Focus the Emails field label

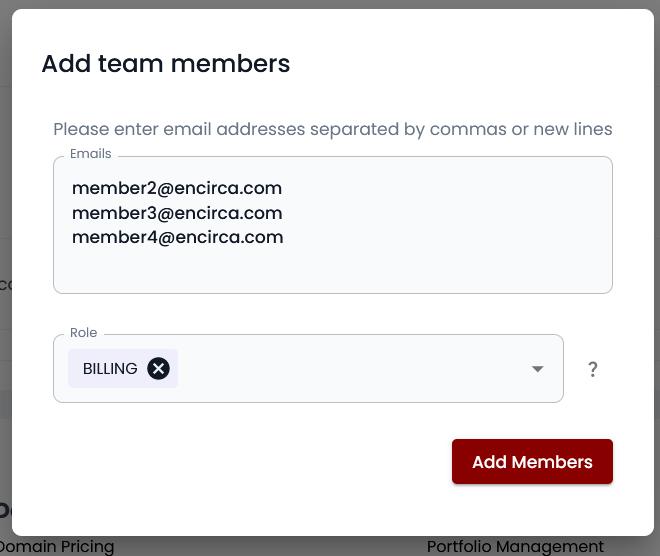point(91,154)
